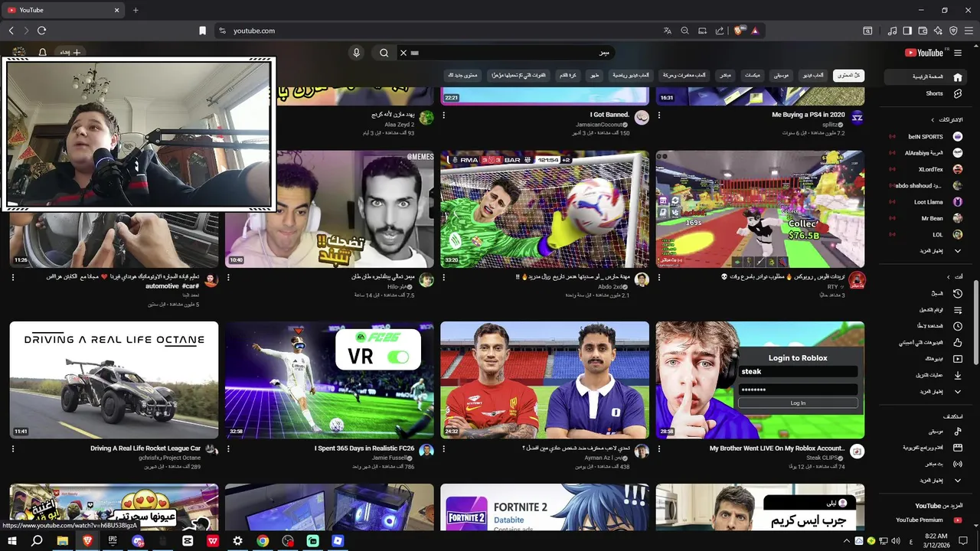Open Music under Explore in sidebar

925,432
